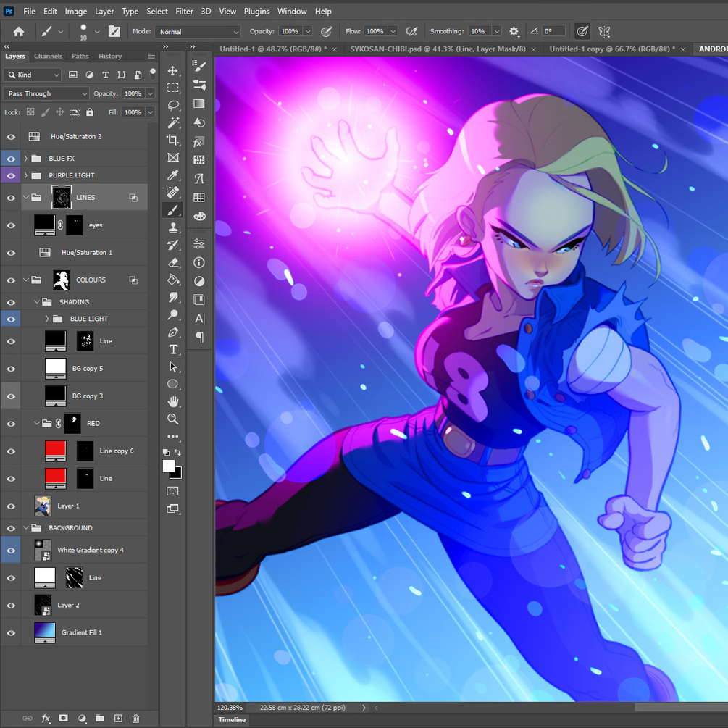
Task: Create a new layer with plus icon
Action: [x=118, y=719]
